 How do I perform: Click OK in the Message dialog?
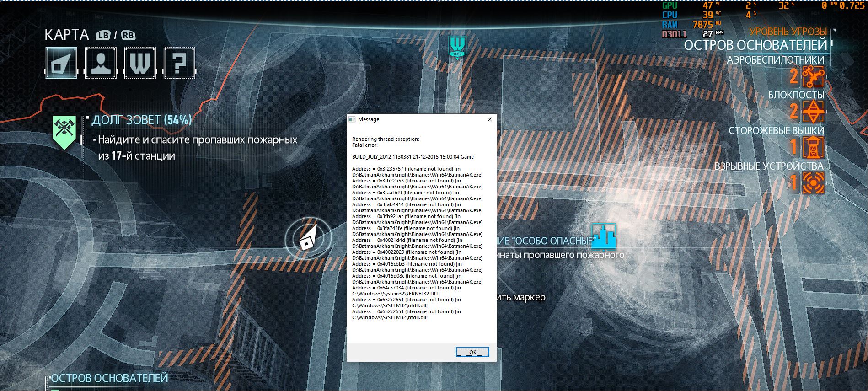pos(472,352)
